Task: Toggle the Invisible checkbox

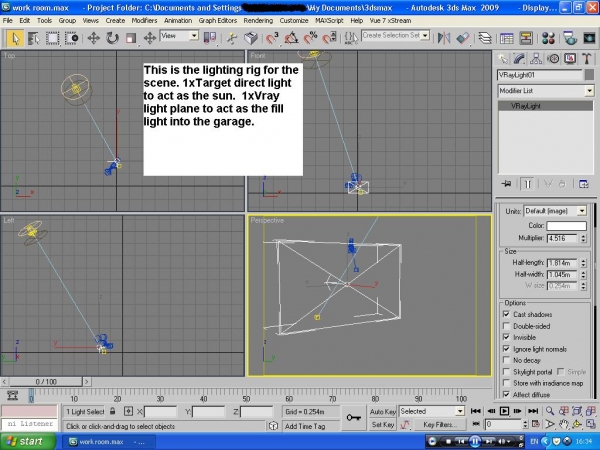Action: 506,337
